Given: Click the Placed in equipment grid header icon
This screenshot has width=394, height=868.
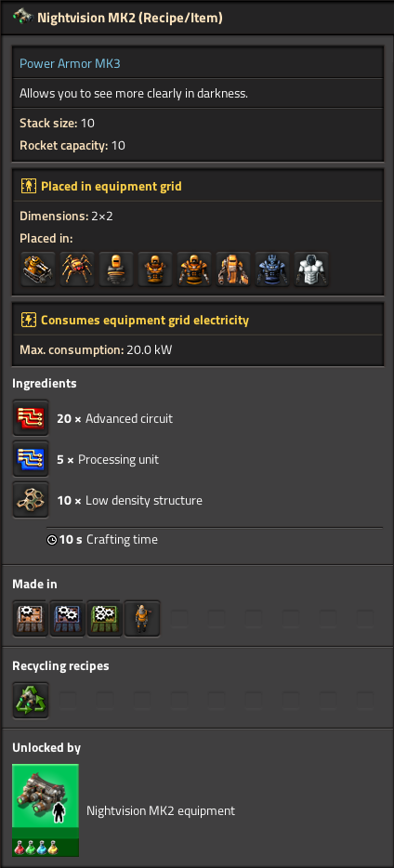Looking at the screenshot, I should point(28,186).
